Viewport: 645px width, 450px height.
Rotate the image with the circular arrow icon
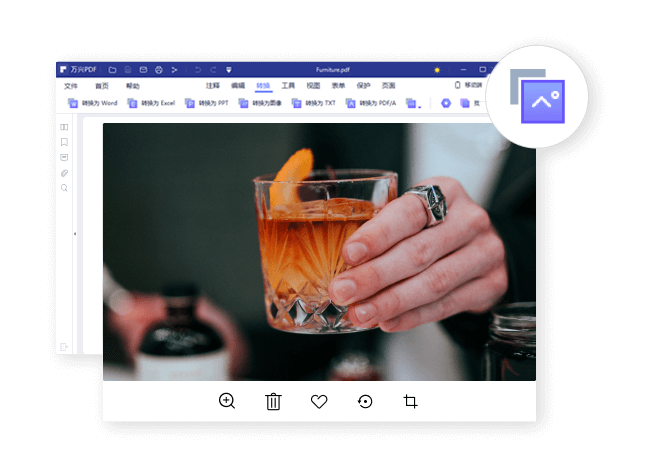pos(365,401)
